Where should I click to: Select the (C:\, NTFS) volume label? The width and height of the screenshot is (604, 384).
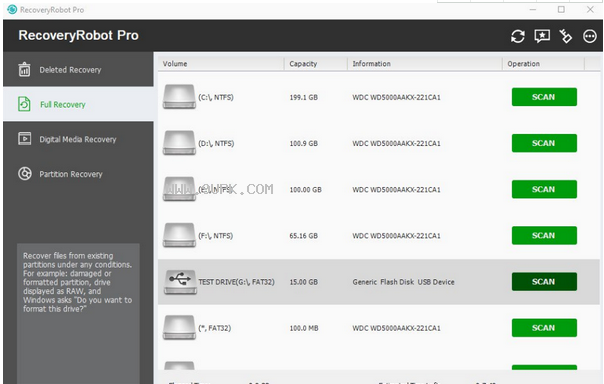(x=216, y=97)
